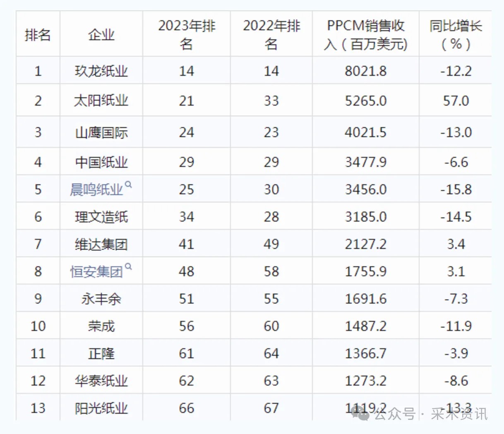Viewport: 504px width, 434px height.
Task: Click the 57.0 growth value for 太阳纸业
Action: click(x=455, y=101)
